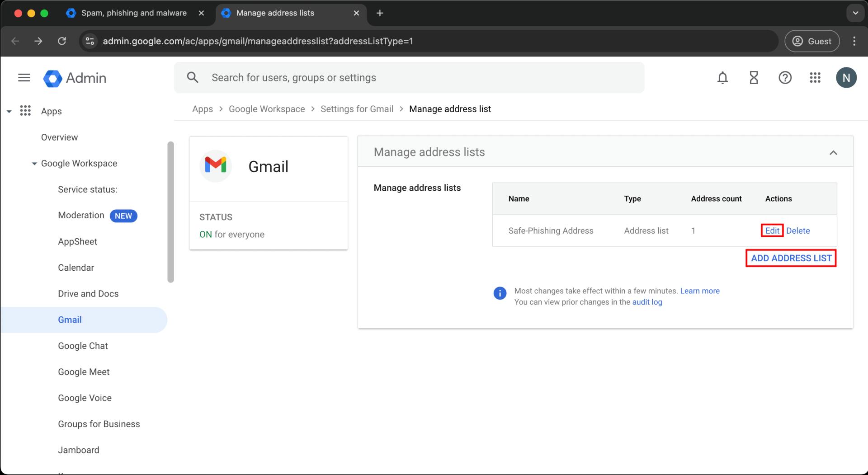Viewport: 868px width, 475px height.
Task: Collapse the Google Workspace tree node
Action: (x=34, y=164)
